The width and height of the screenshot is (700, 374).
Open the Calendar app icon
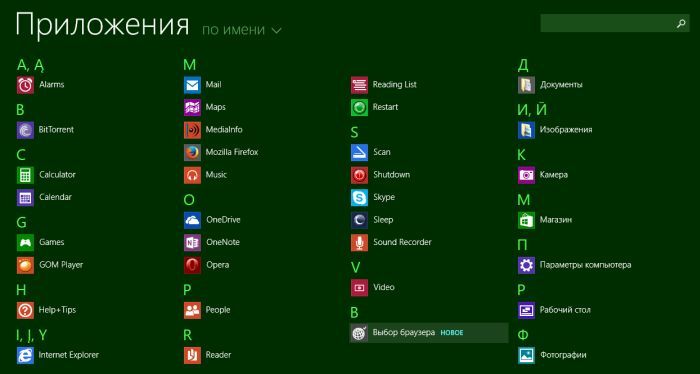25,197
